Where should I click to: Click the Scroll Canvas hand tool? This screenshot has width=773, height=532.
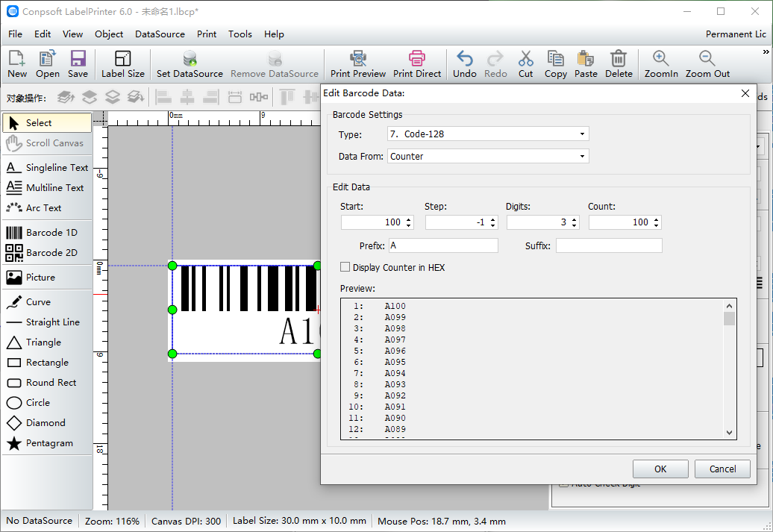click(x=47, y=143)
